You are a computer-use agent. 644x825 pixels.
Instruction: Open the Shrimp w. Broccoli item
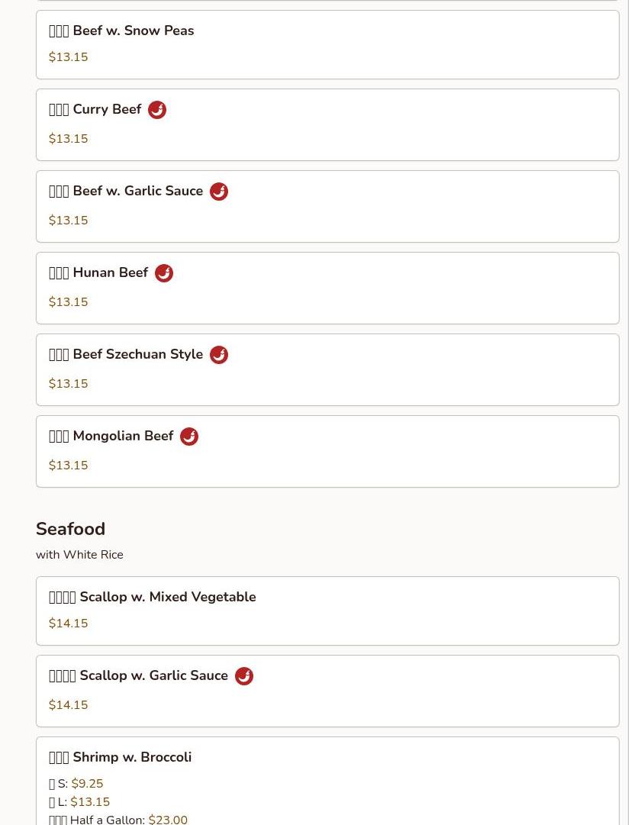[131, 757]
